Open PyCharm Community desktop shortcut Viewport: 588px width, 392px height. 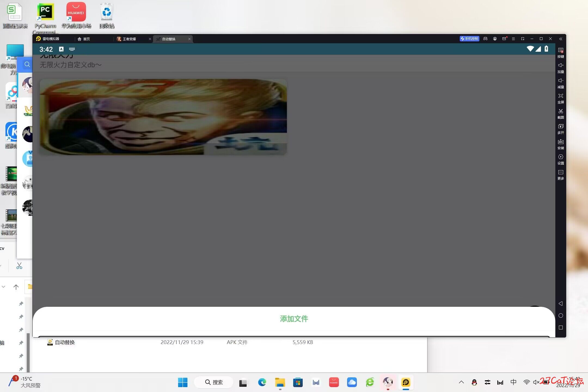[45, 19]
